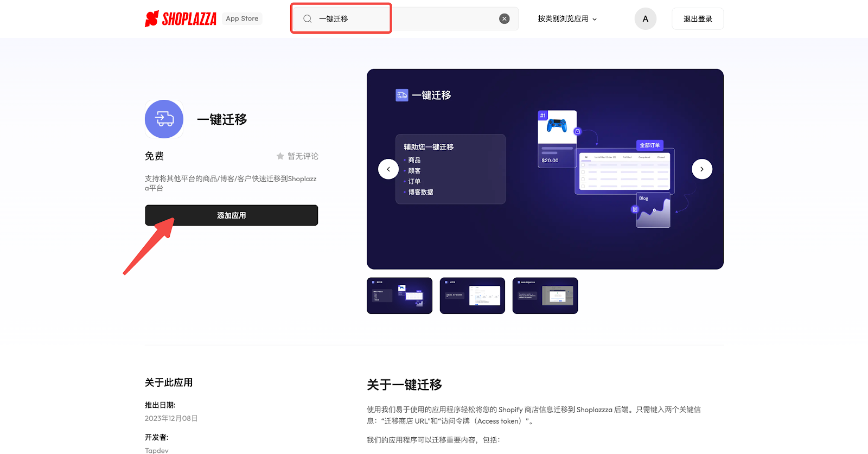The height and width of the screenshot is (454, 868).
Task: Select the second screenshot thumbnail
Action: click(473, 296)
